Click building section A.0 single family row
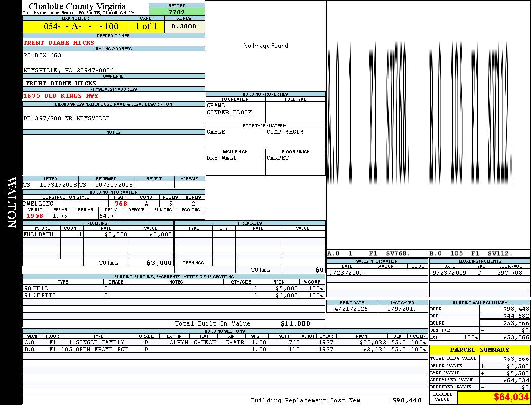The height and width of the screenshot is (405, 532). pyautogui.click(x=225, y=342)
